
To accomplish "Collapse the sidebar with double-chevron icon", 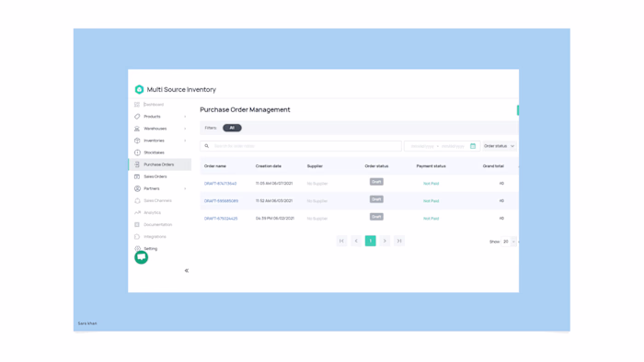I will pyautogui.click(x=187, y=270).
